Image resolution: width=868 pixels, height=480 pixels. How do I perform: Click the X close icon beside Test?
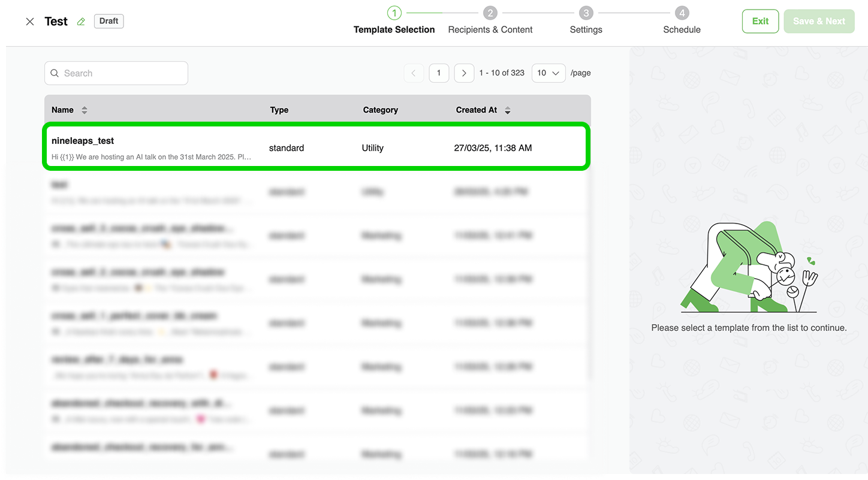coord(30,22)
